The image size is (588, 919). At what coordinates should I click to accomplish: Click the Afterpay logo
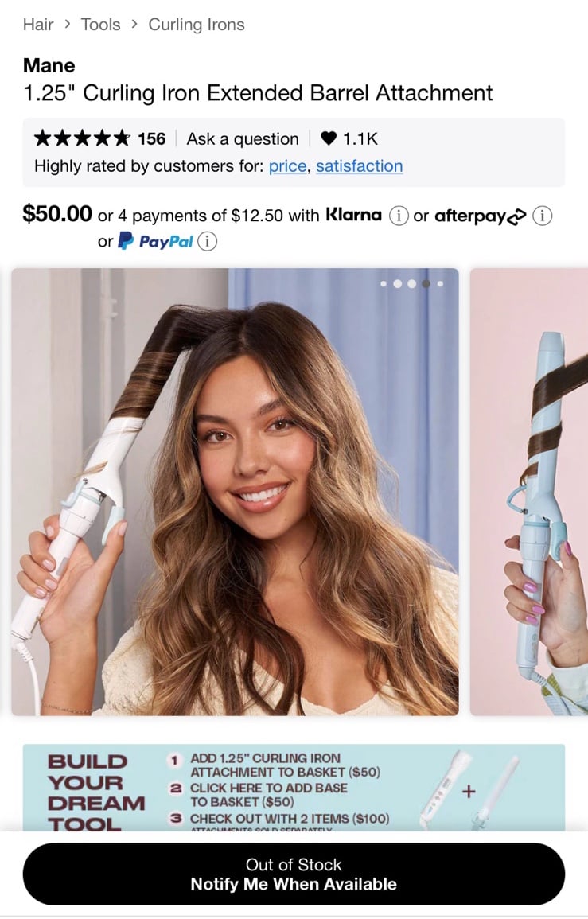pyautogui.click(x=480, y=216)
